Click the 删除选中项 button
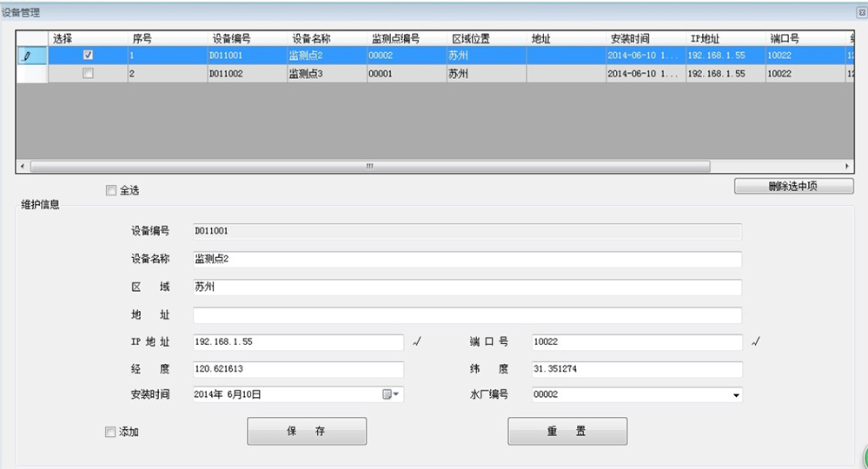Image resolution: width=868 pixels, height=469 pixels. click(x=793, y=186)
